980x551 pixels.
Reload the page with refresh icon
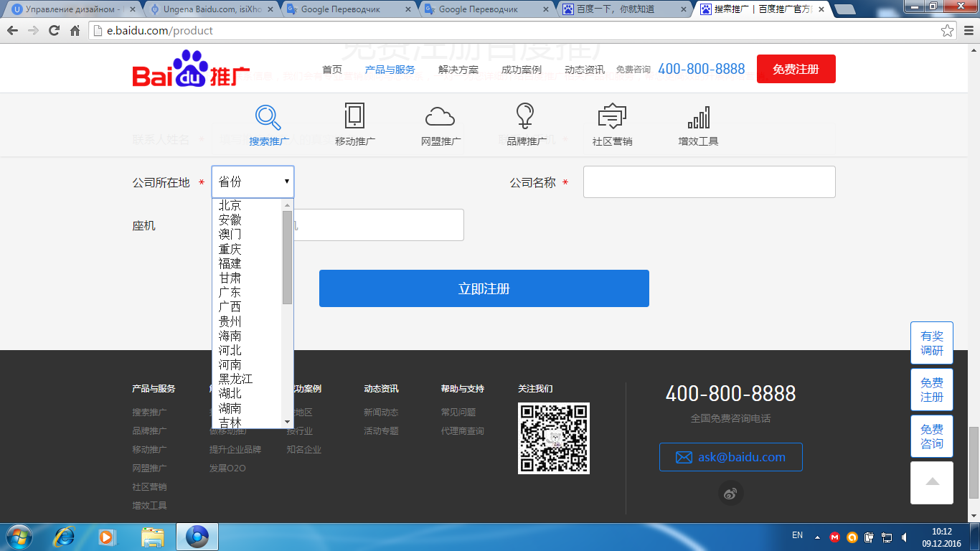(54, 31)
